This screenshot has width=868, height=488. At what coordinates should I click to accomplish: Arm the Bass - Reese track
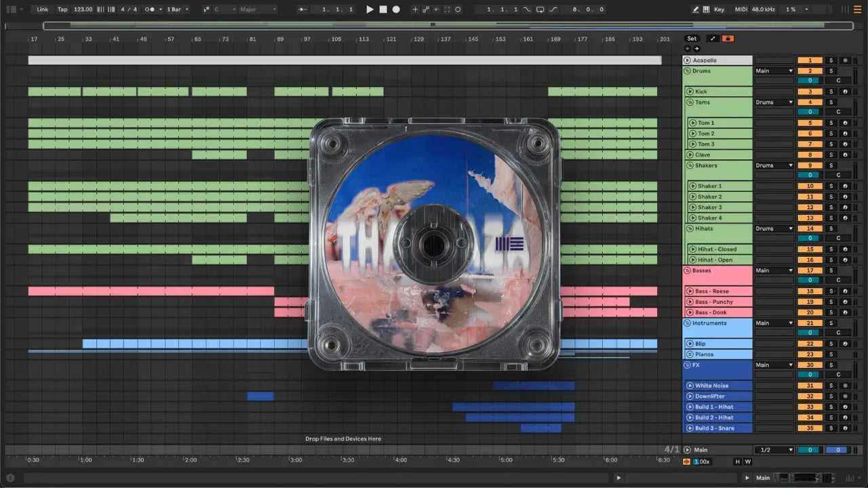[x=845, y=291]
